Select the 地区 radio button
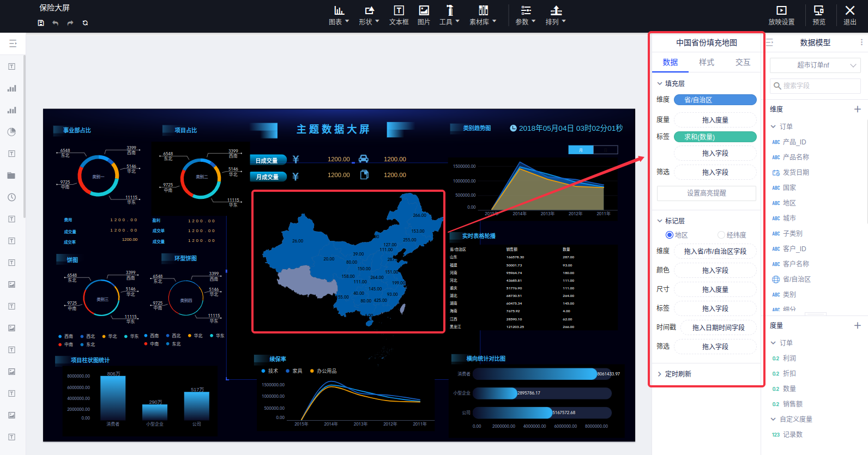Viewport: 868px width, 455px height. tap(670, 235)
